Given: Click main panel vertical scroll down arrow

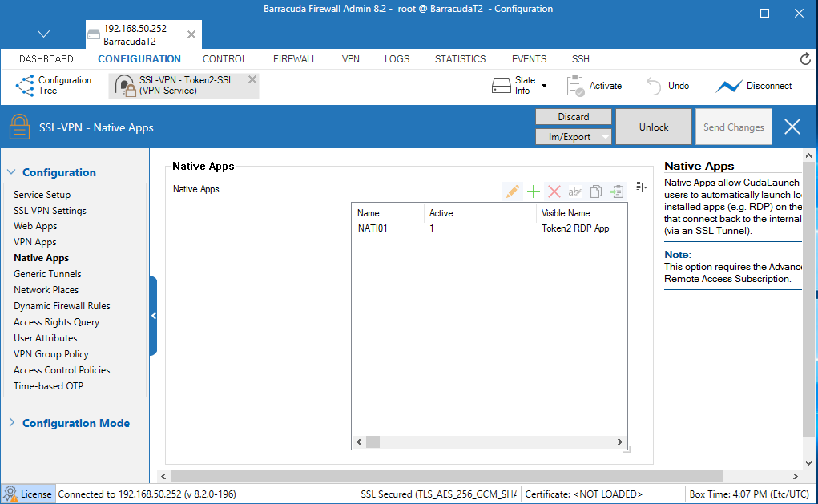Looking at the screenshot, I should point(808,463).
